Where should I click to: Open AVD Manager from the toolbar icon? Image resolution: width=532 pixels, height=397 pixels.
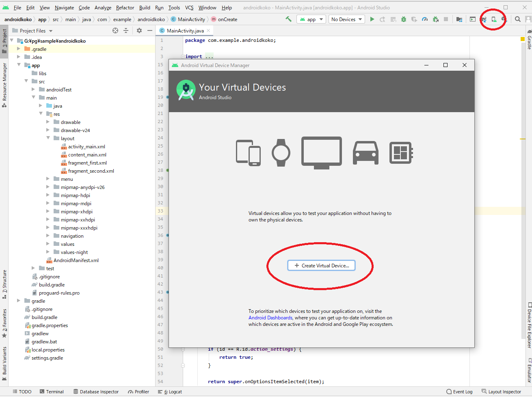click(x=494, y=19)
